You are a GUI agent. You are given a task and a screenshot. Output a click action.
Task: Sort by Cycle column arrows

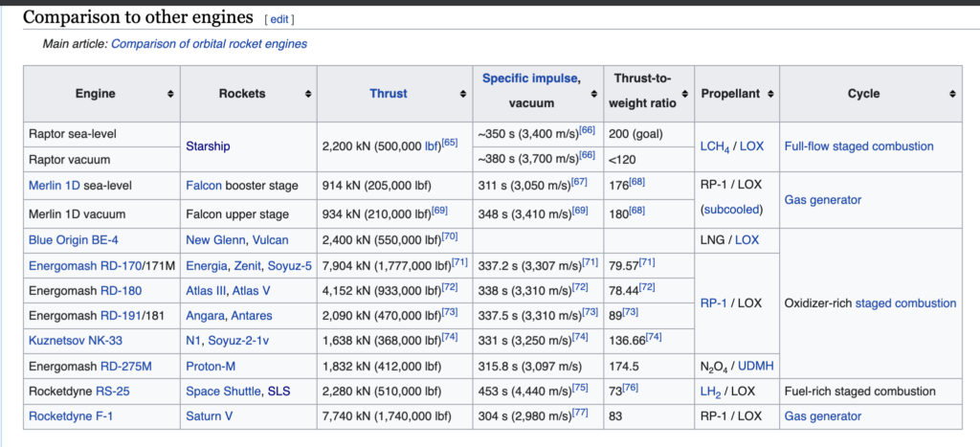(952, 94)
